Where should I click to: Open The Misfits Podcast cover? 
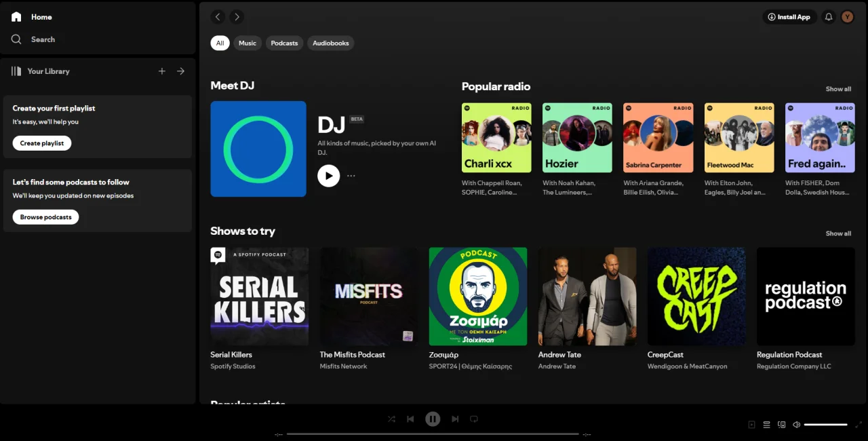369,296
